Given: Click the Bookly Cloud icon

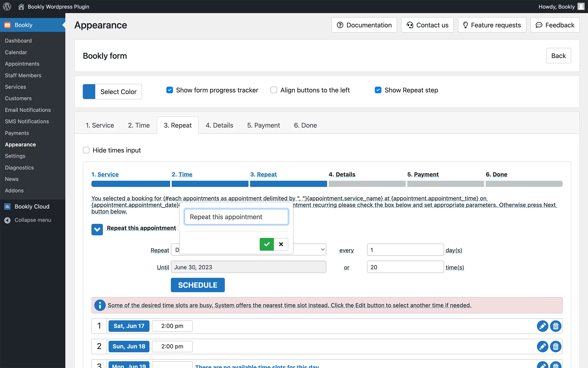Looking at the screenshot, I should (7, 206).
